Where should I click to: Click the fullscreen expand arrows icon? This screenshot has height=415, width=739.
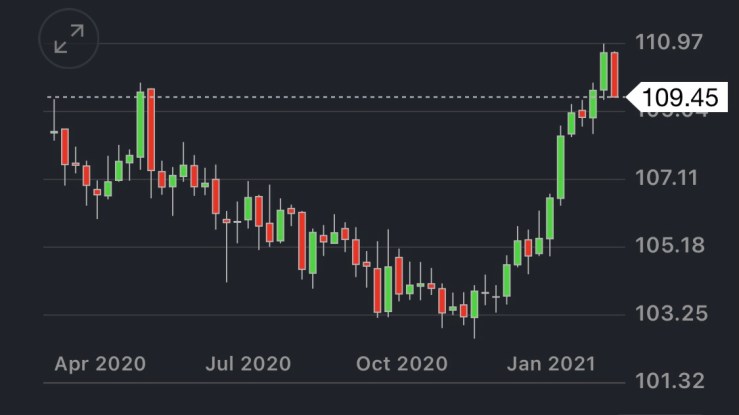click(x=69, y=39)
